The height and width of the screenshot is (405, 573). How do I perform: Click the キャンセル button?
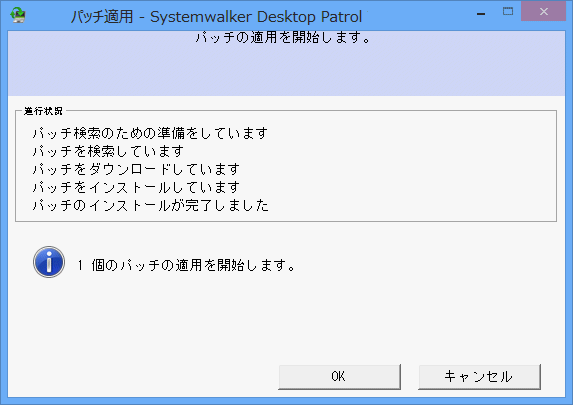479,376
